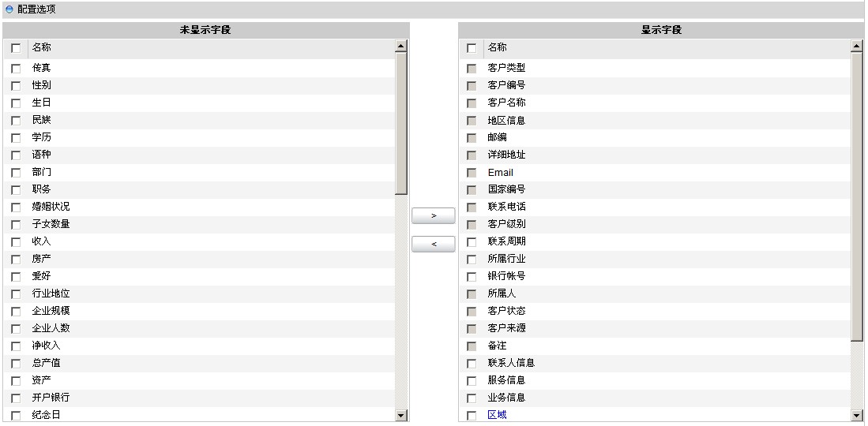
Task: Open the 区域 link in 显示字段
Action: click(x=497, y=415)
